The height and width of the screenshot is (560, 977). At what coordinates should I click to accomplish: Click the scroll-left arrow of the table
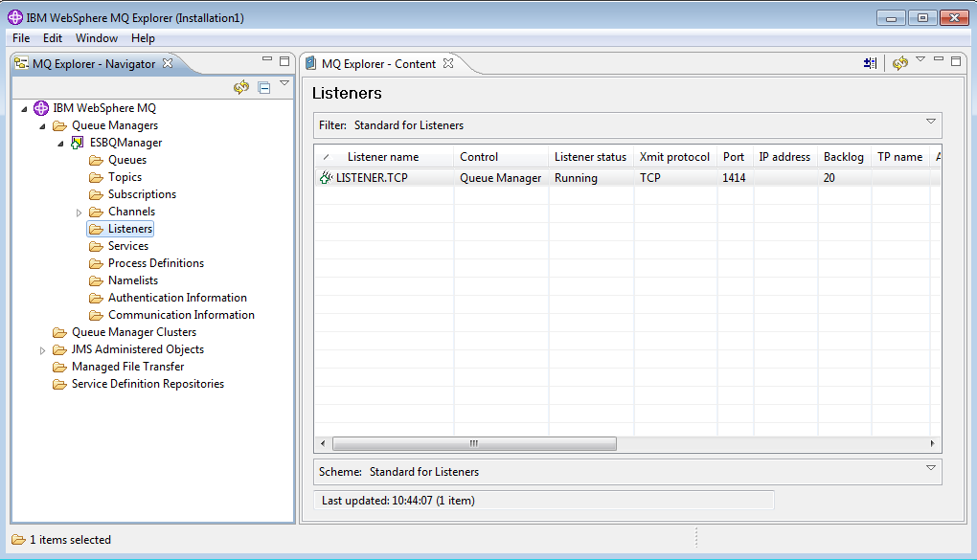[323, 443]
